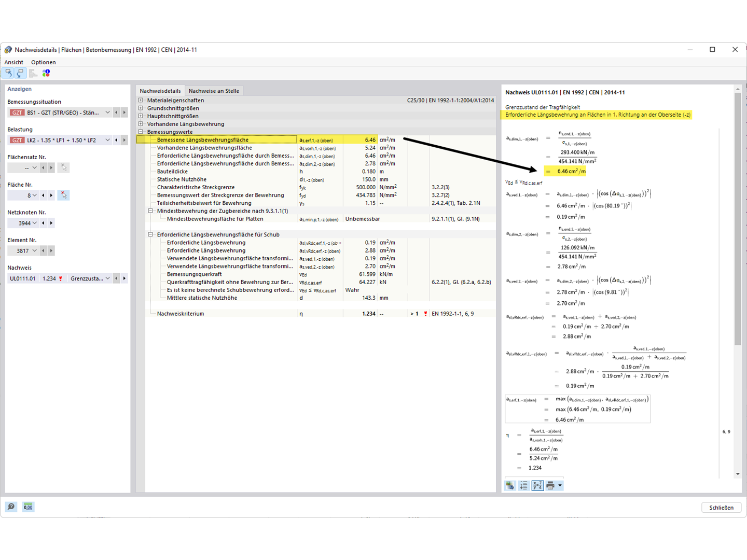Collapse the Mindestbewehrung der Zugbereiche node
The height and width of the screenshot is (560, 747).
click(x=150, y=211)
